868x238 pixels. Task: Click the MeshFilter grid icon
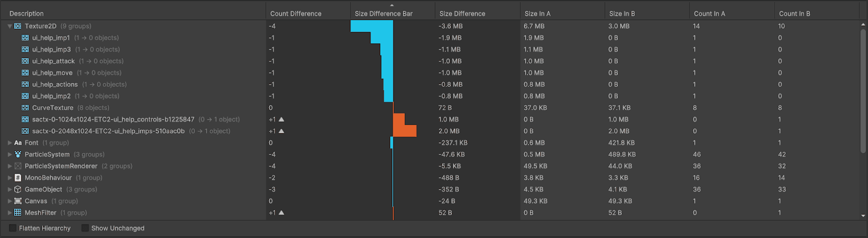[x=18, y=212]
